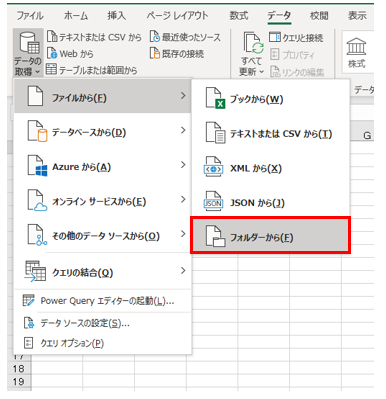Image resolution: width=386 pixels, height=399 pixels.
Task: Click the cloud icon beside オンライン サービスから
Action: coord(37,201)
